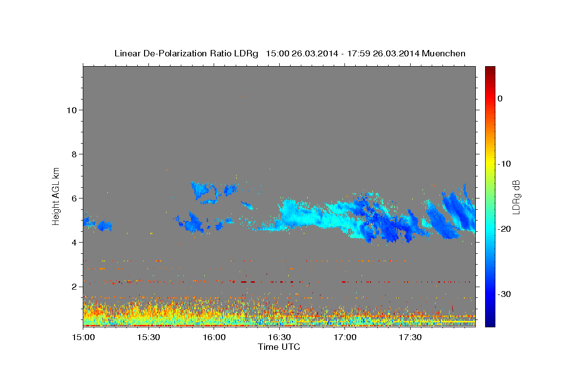Click the colorbar value label -20
Viewport: 588px width, 392px height.
[504, 229]
